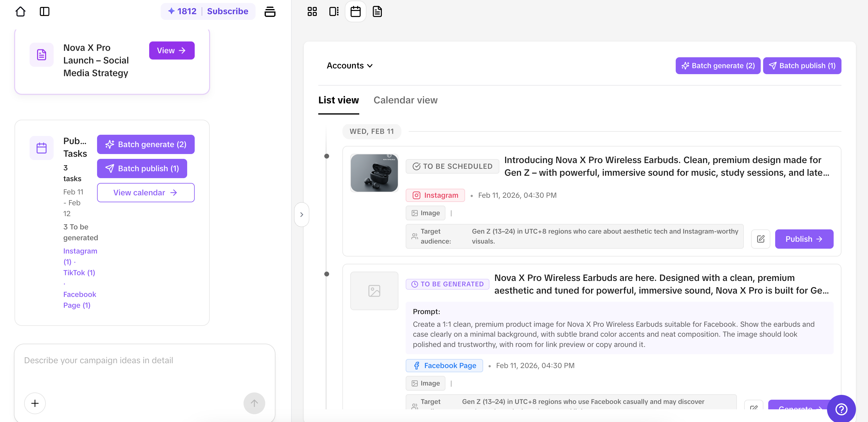Expand the collapsed panel chevron
This screenshot has height=422, width=868.
[302, 214]
